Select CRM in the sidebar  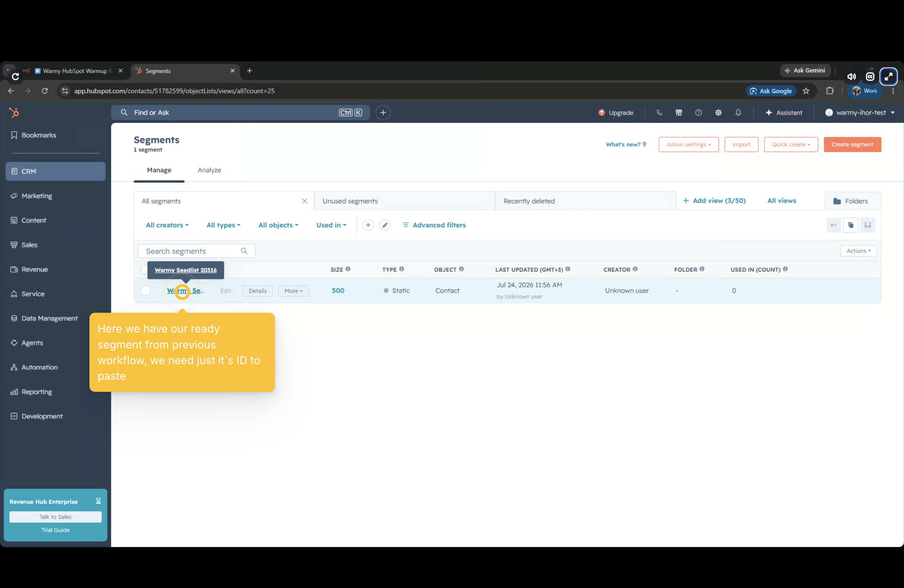click(x=55, y=171)
